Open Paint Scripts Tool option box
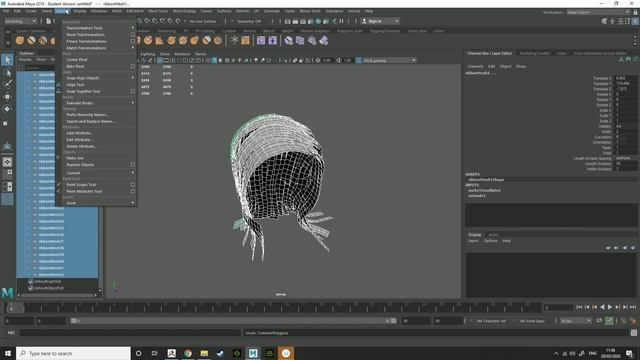640x360 pixels. (x=133, y=184)
